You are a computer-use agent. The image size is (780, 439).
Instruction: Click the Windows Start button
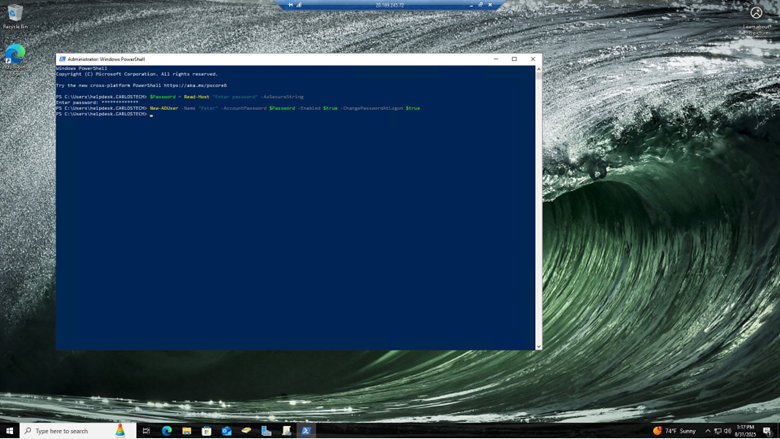(10, 431)
